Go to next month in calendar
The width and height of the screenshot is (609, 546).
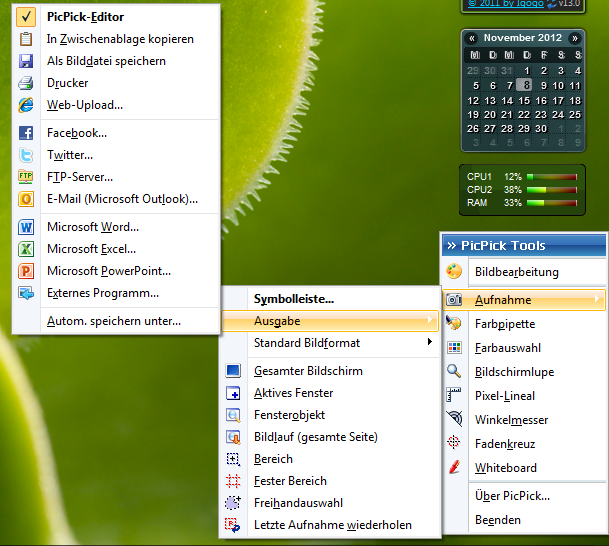pyautogui.click(x=575, y=38)
